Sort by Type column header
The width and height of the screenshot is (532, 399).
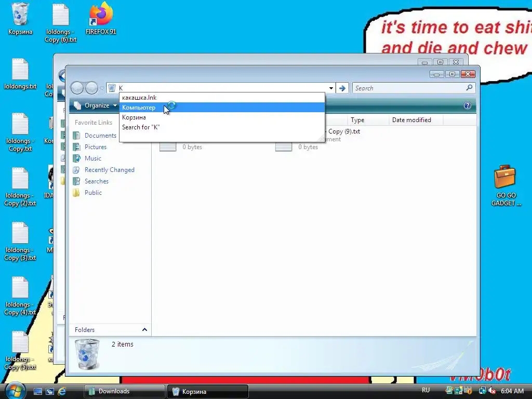click(x=368, y=120)
